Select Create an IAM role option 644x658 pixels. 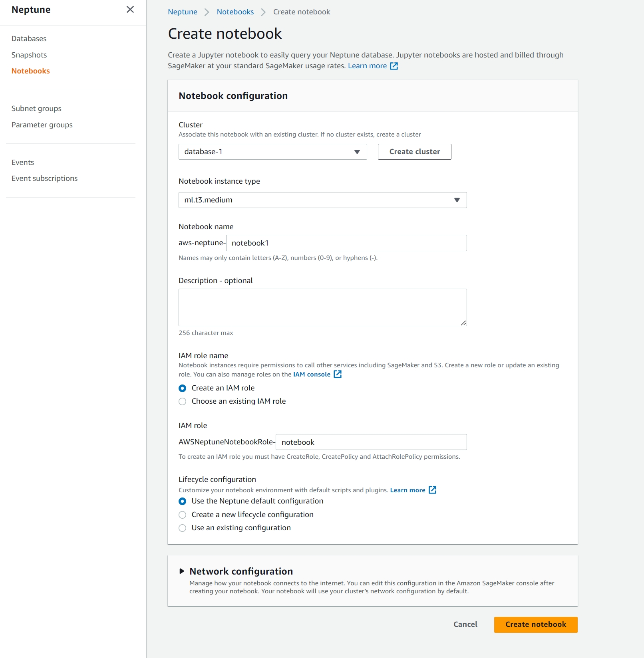183,388
